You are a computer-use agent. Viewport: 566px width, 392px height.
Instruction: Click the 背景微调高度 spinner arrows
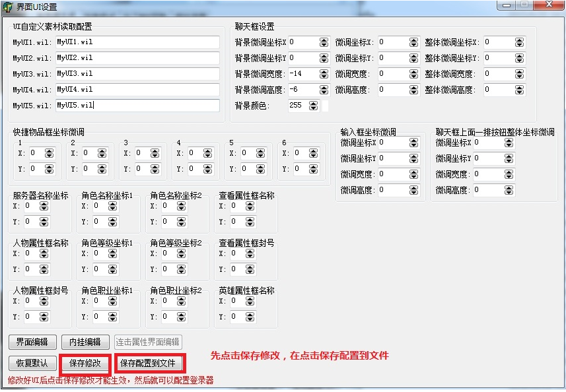tap(324, 90)
